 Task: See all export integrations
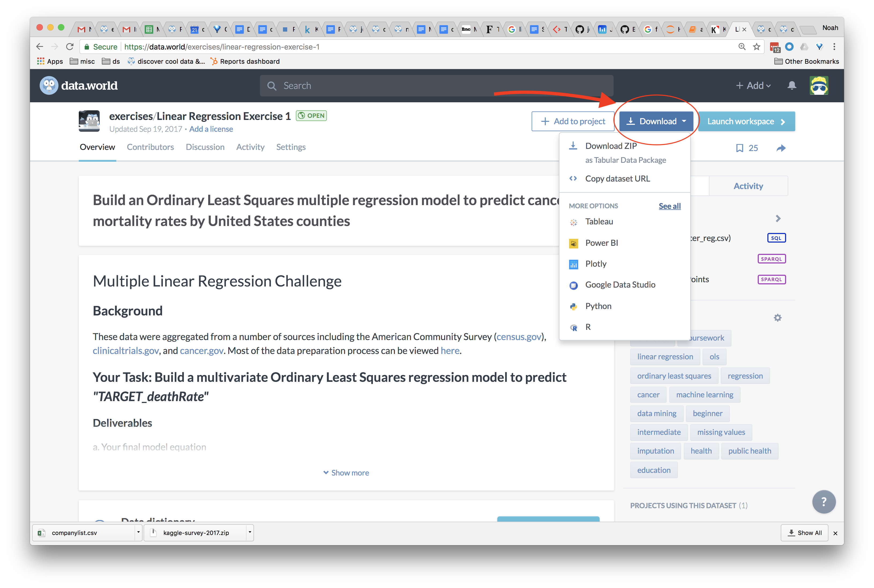(x=670, y=206)
